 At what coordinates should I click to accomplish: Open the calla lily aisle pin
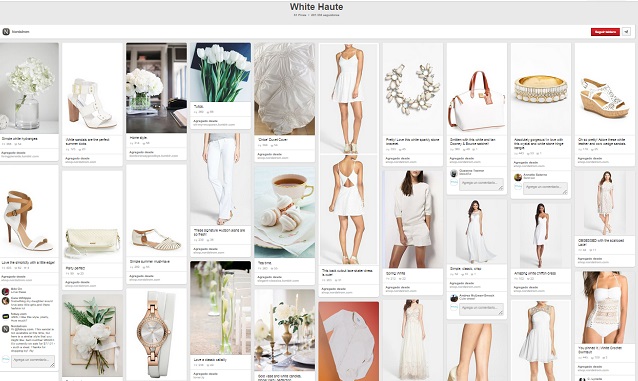point(221,308)
